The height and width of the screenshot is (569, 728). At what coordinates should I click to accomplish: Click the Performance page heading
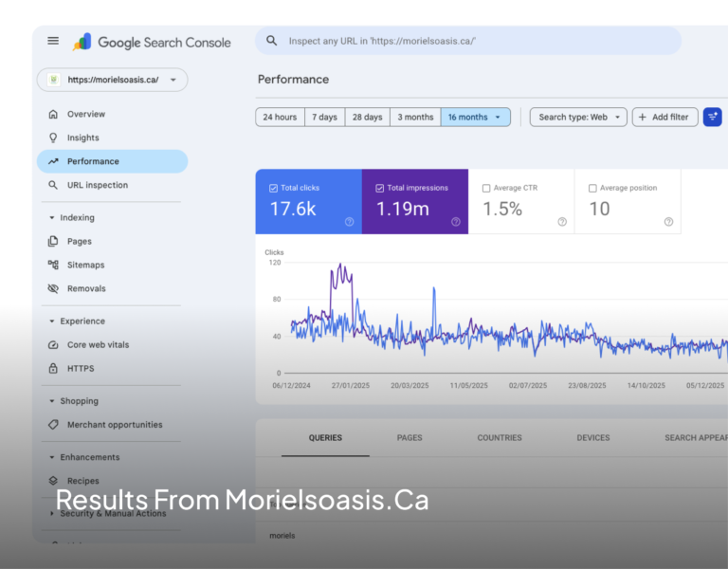click(294, 80)
